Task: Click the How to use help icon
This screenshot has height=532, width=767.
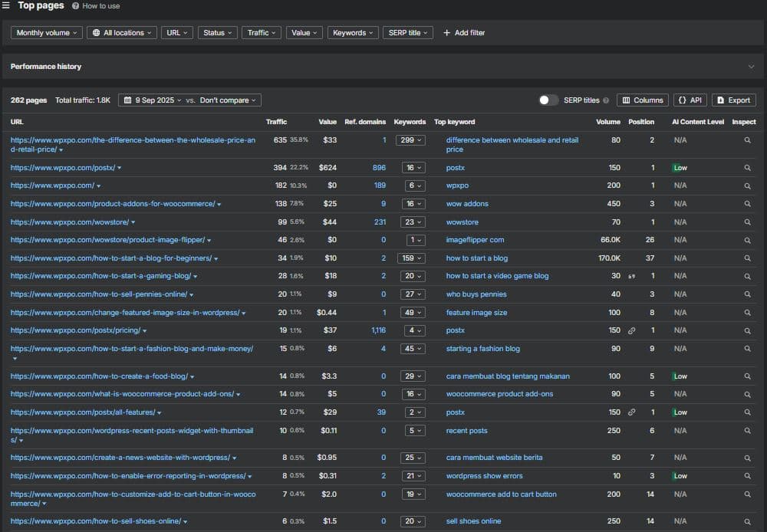Action: tap(75, 6)
